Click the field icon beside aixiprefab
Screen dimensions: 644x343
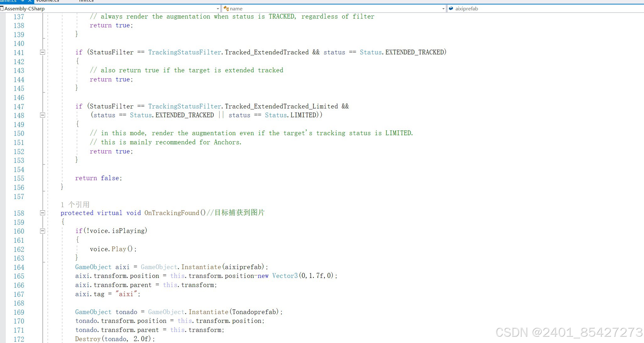[451, 9]
